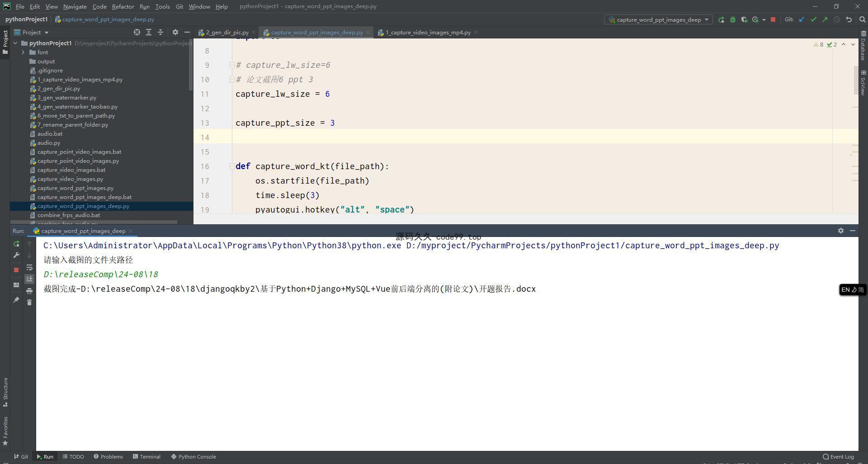Click the Project tree horizontal scrollbar
868x464 pixels.
[94, 222]
